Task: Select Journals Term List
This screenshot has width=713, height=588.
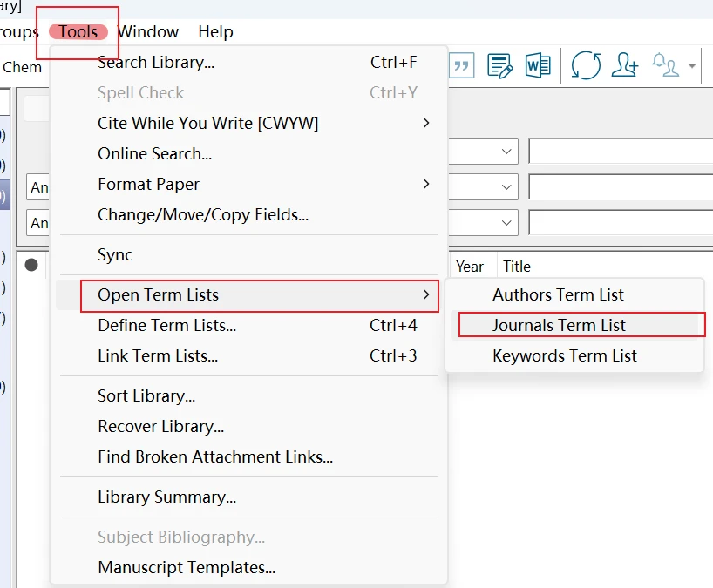Action: 559,325
